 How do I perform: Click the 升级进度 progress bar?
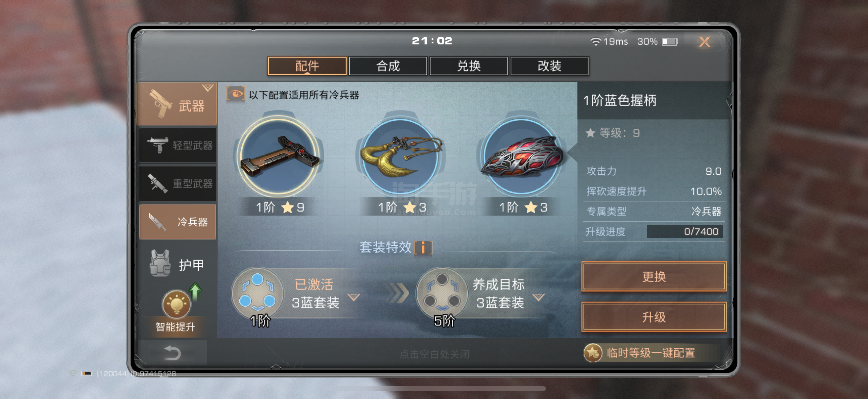(x=685, y=232)
